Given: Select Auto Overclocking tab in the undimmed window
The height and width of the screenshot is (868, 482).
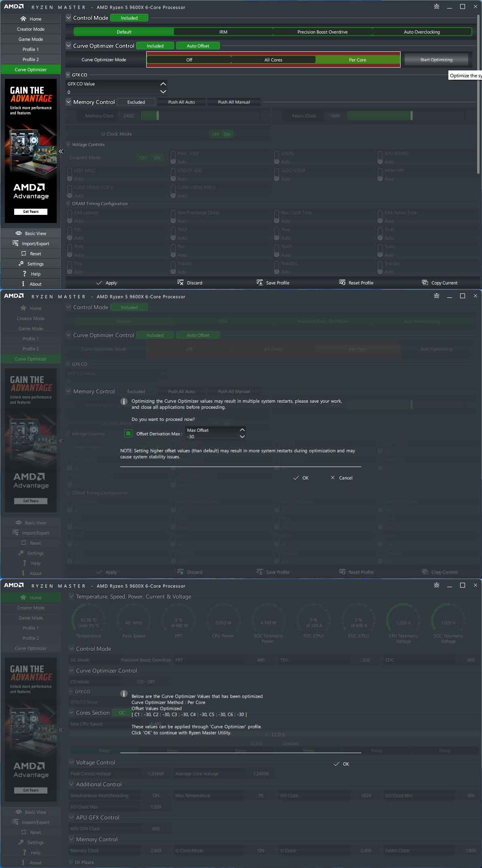Looking at the screenshot, I should (x=422, y=32).
